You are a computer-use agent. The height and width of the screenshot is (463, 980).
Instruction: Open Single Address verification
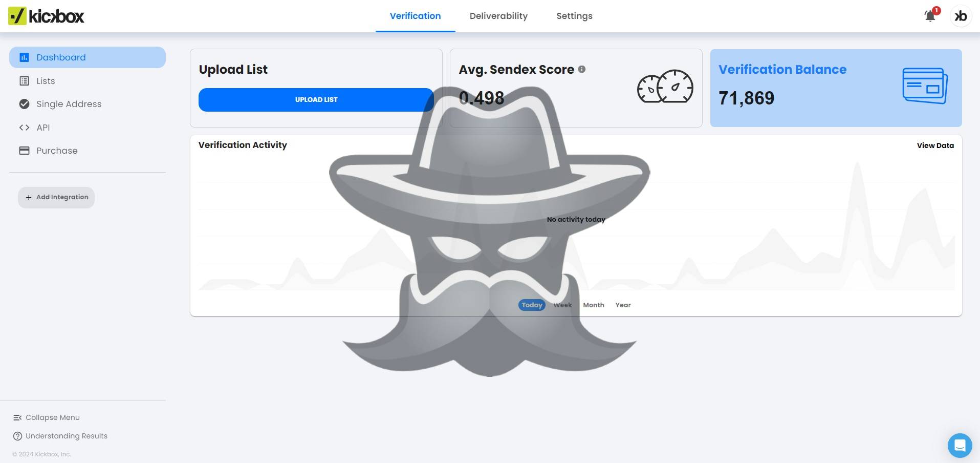coord(24,104)
